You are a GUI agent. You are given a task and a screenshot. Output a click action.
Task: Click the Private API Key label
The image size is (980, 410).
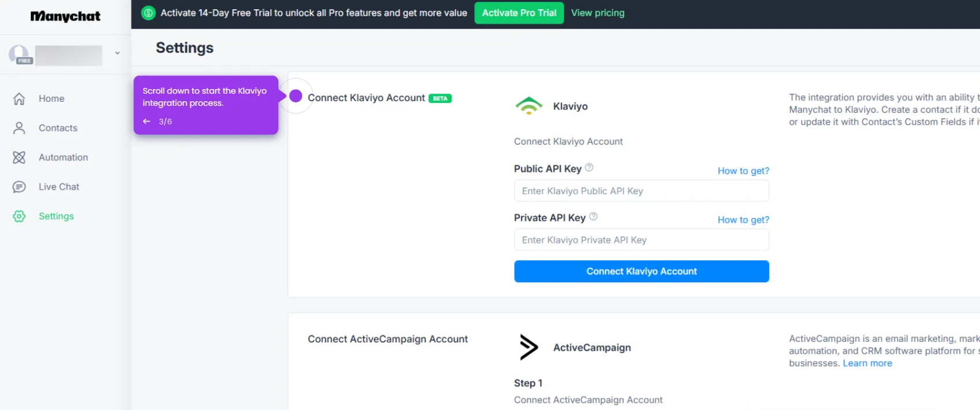pos(550,217)
